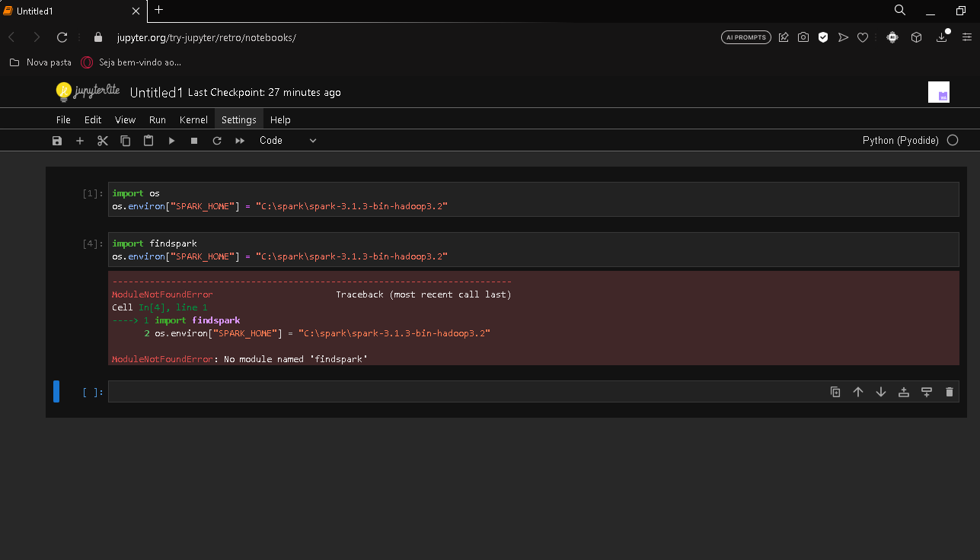980x560 pixels.
Task: Search tabs with the magnifier icon
Action: [900, 10]
